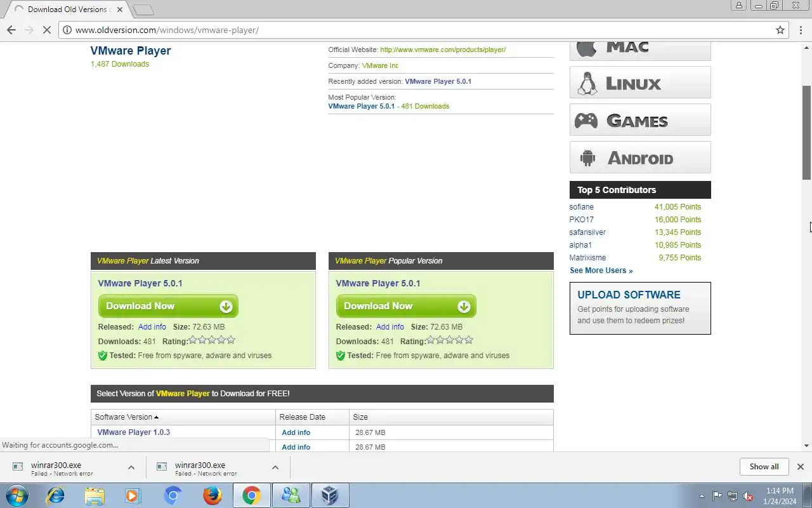The height and width of the screenshot is (508, 812).
Task: Launch Internet Explorer from taskbar
Action: (56, 495)
